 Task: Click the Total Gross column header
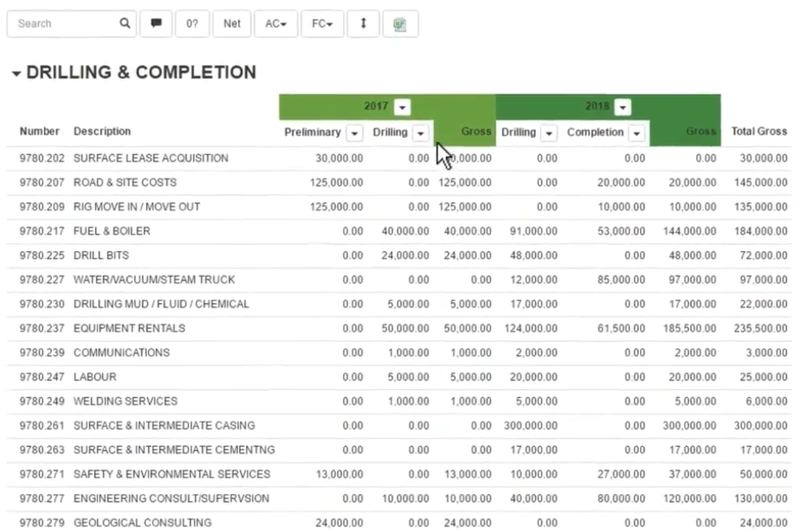pyautogui.click(x=758, y=132)
